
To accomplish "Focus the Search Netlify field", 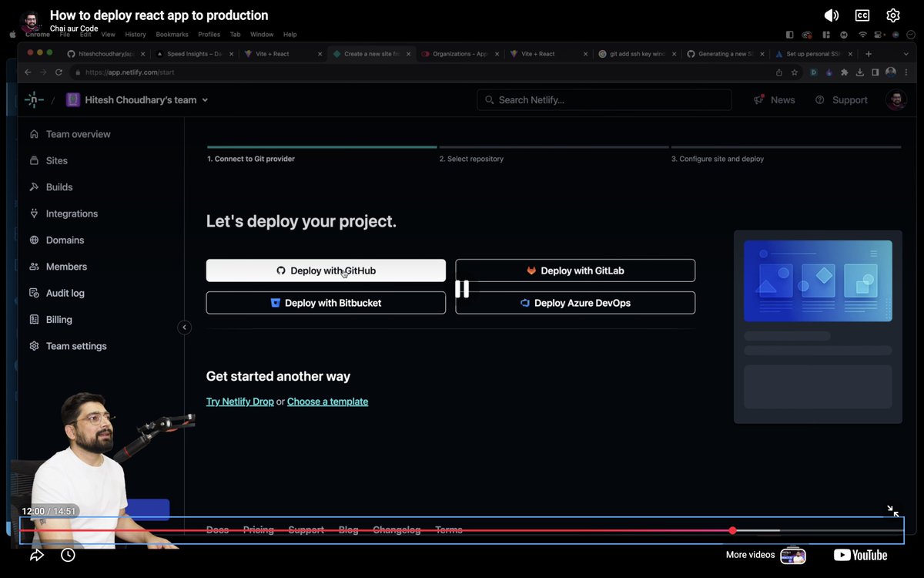I will (x=604, y=99).
